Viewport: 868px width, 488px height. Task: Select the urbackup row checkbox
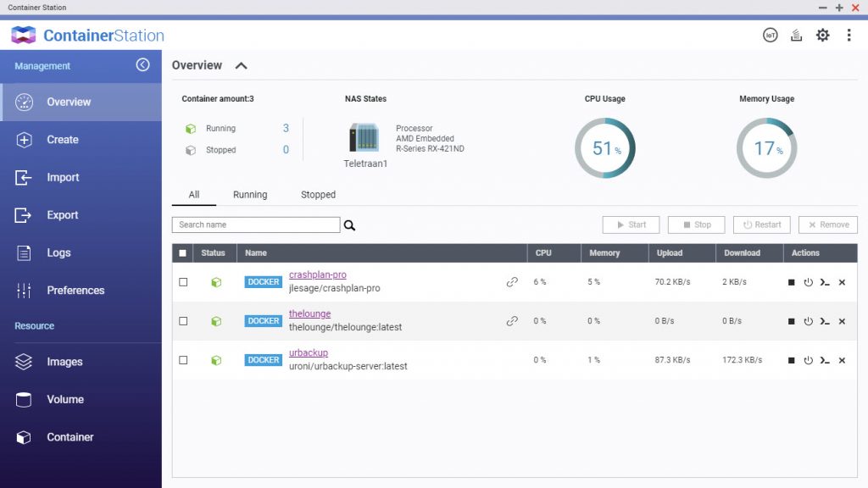[183, 360]
